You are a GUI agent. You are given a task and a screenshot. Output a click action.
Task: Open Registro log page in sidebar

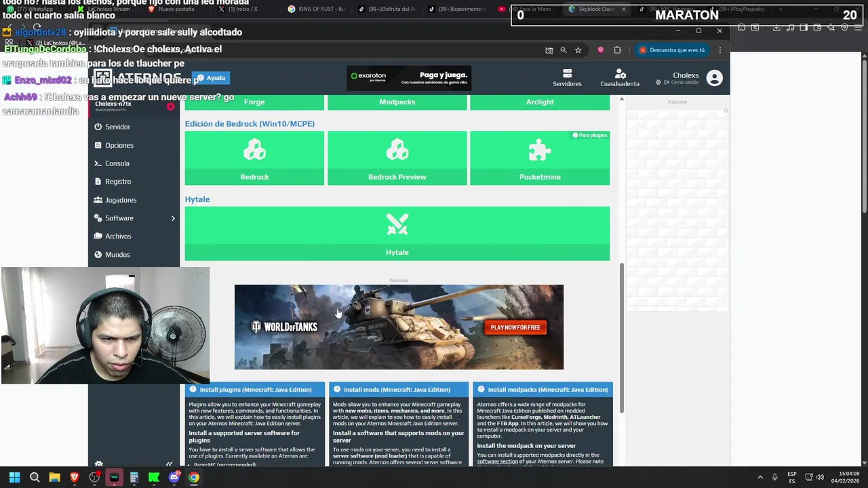pos(117,182)
